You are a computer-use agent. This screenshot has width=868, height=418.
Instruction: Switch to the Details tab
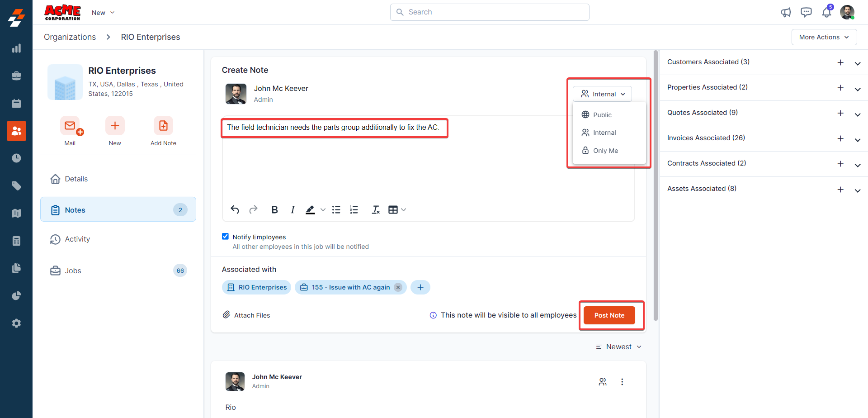point(118,179)
